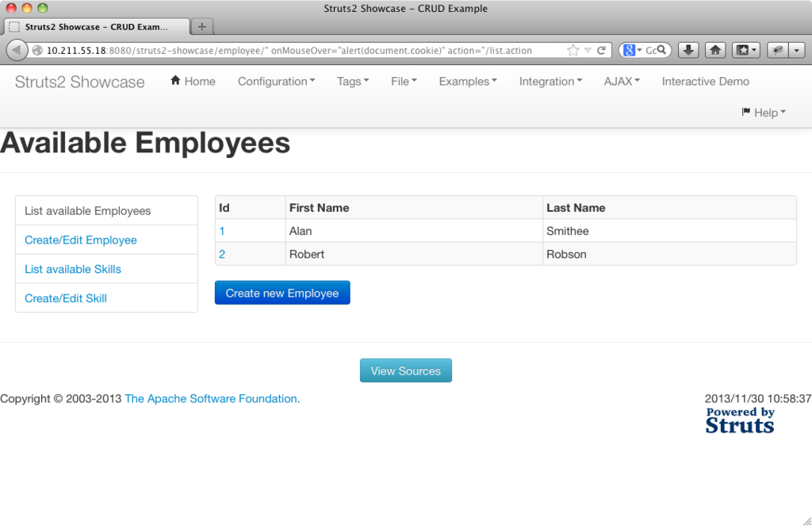
Task: Click the site globe icon in the address bar
Action: click(37, 50)
